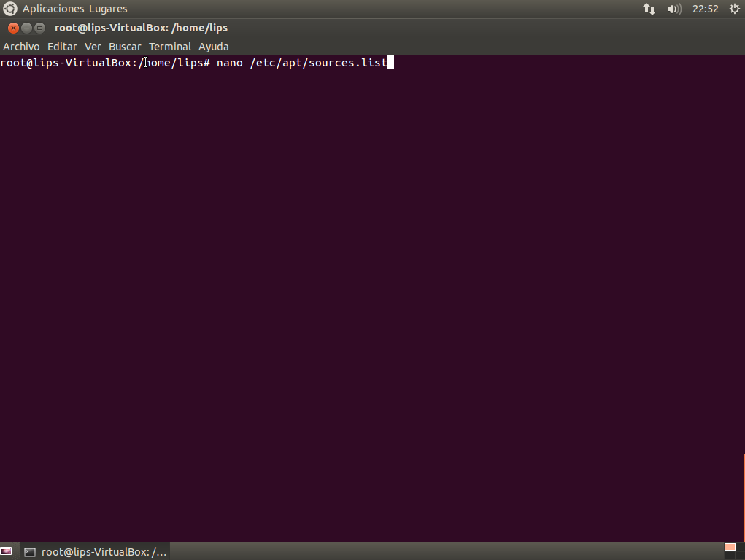Open the Editar menu
This screenshot has width=745, height=560.
coord(62,46)
